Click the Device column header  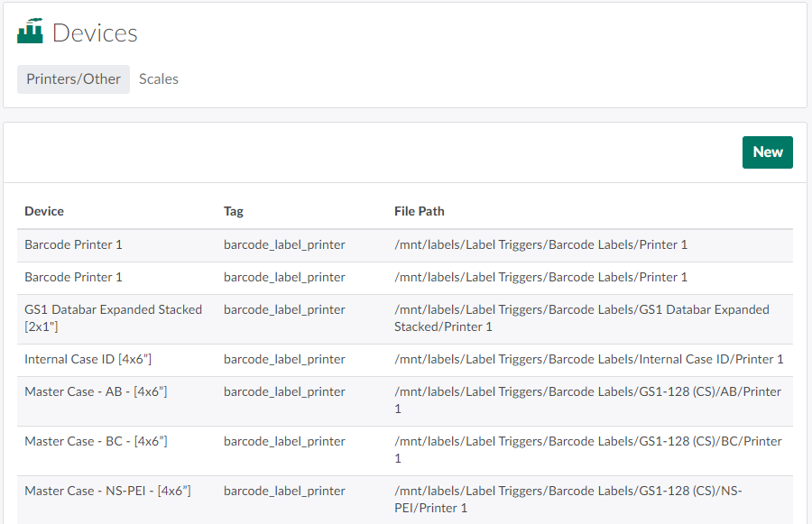pos(44,211)
